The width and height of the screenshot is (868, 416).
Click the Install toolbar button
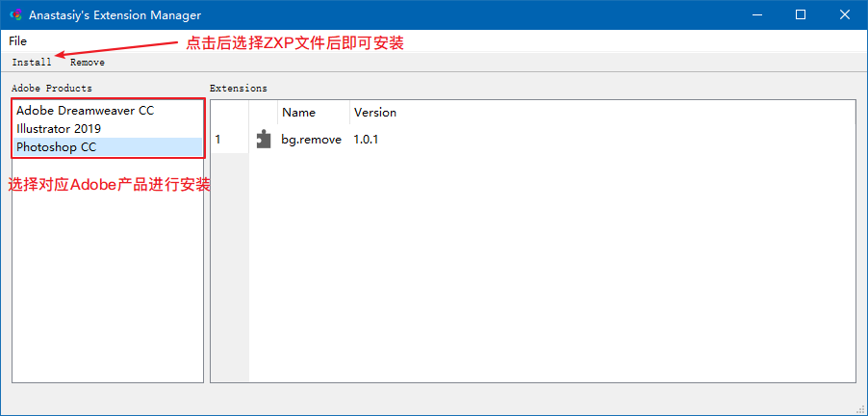(32, 62)
